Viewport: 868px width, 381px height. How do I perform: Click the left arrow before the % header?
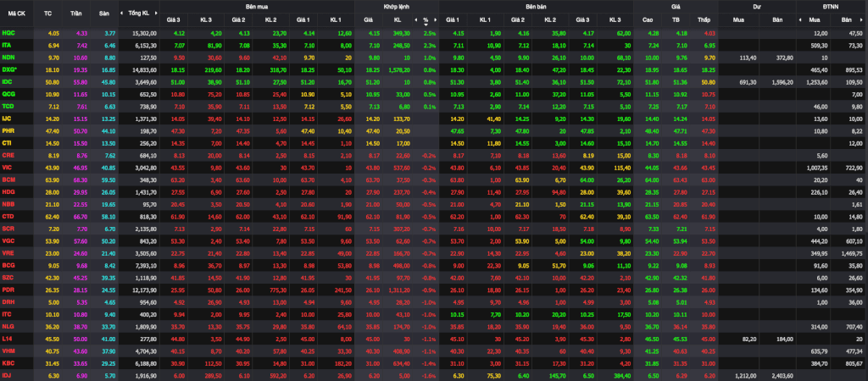click(416, 20)
